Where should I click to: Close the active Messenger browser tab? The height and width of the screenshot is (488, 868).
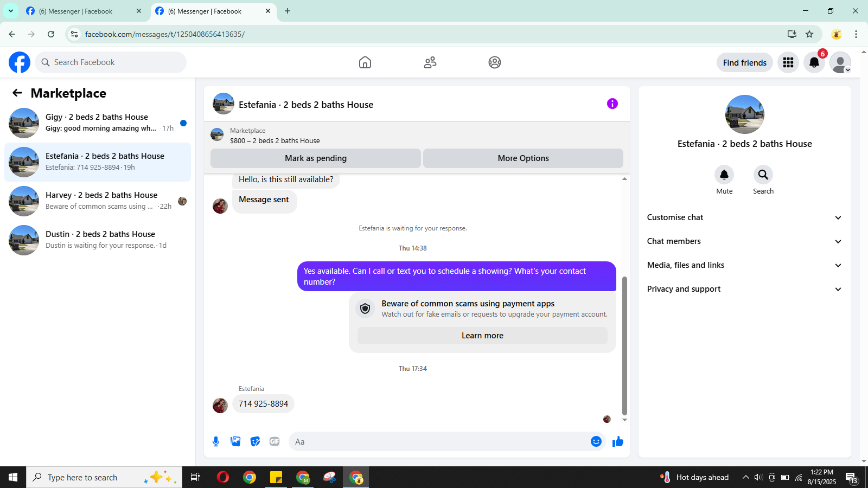click(268, 11)
